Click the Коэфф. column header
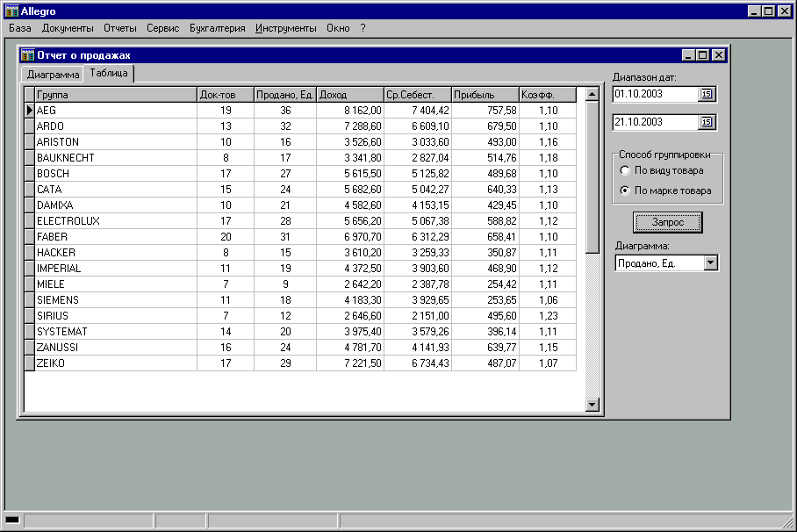 [548, 95]
